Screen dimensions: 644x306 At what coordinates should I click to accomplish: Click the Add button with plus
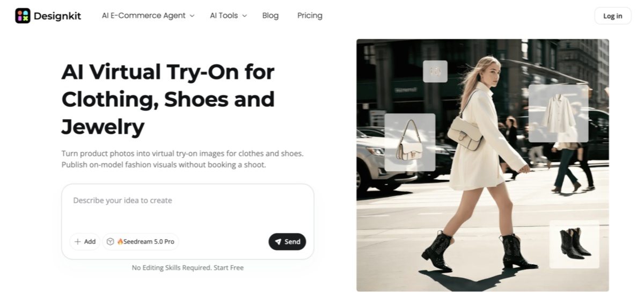pos(85,242)
